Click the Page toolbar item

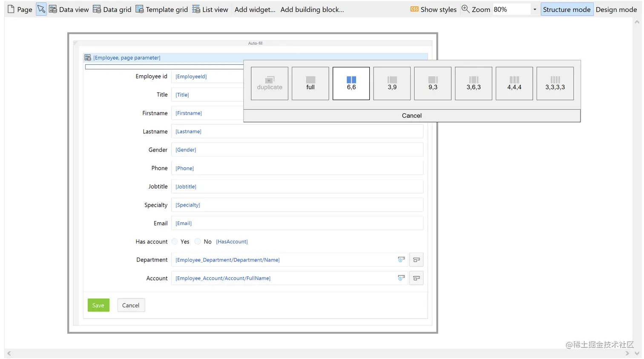coord(20,9)
